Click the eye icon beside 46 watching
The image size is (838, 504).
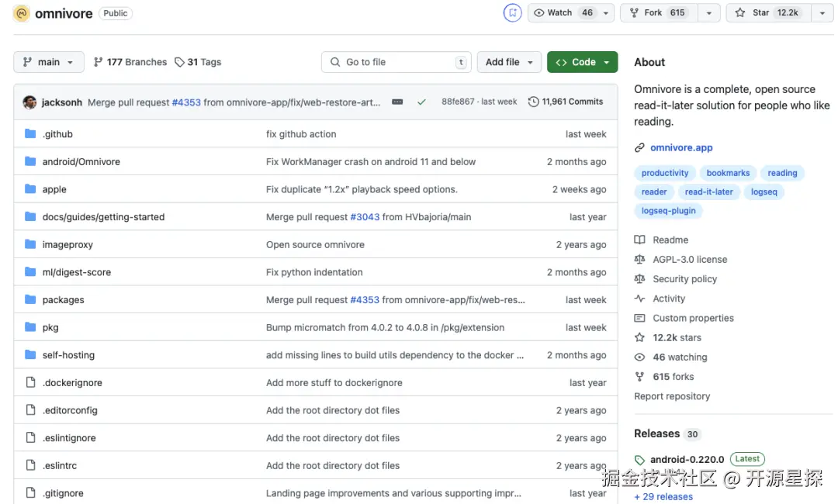(x=639, y=357)
